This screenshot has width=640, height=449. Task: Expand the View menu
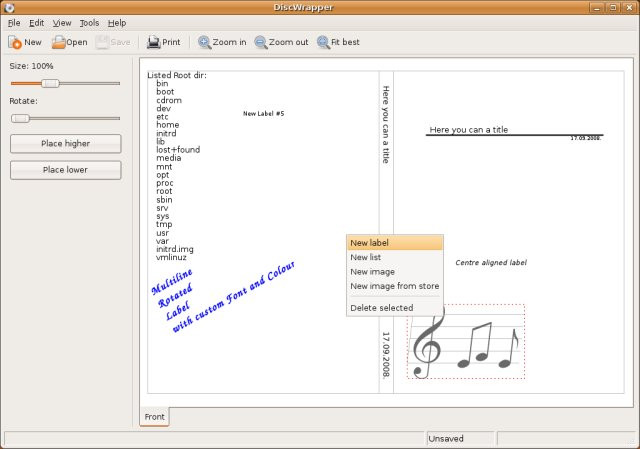[62, 22]
